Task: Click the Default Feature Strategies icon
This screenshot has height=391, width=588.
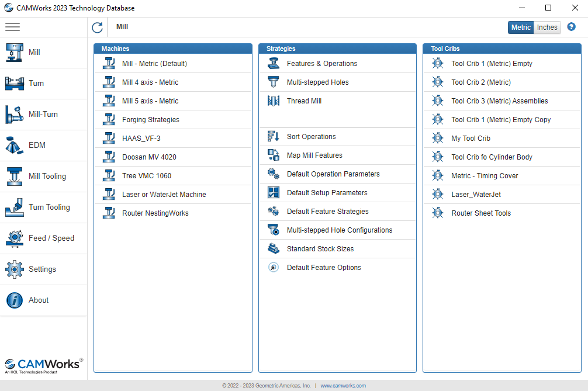Action: tap(274, 212)
